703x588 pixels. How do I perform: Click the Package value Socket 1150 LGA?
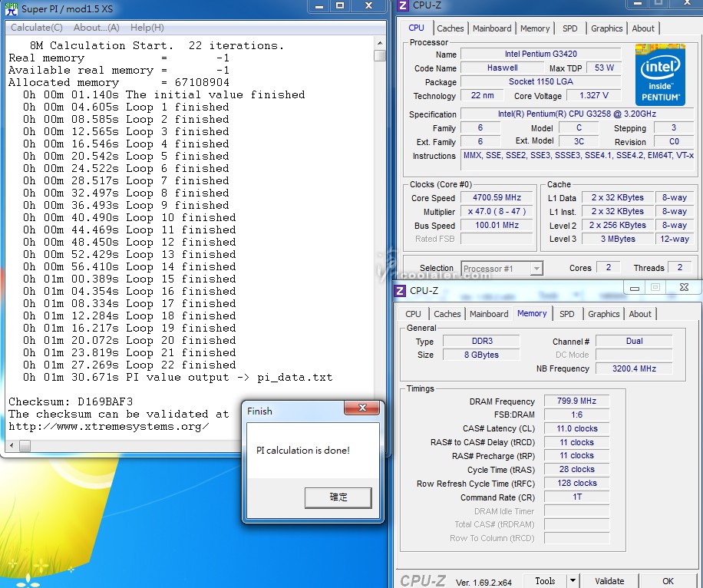[x=541, y=81]
